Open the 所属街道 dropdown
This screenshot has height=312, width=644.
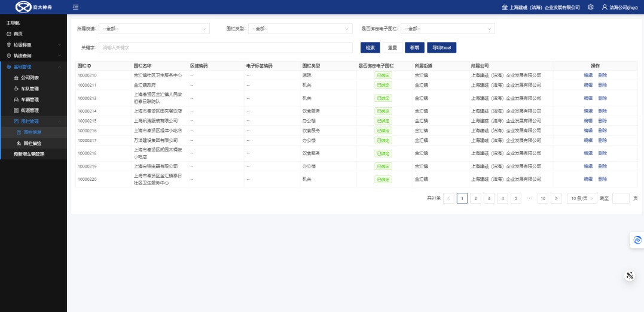click(x=154, y=29)
